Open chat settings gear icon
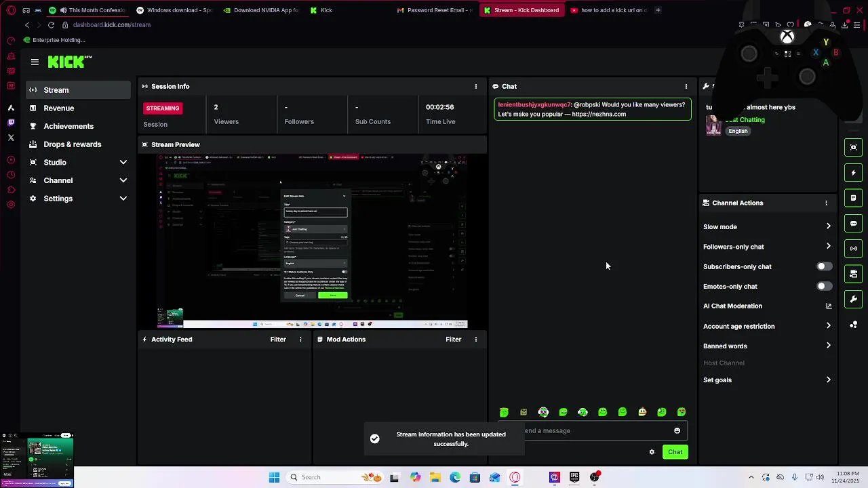The width and height of the screenshot is (868, 488). 652,452
